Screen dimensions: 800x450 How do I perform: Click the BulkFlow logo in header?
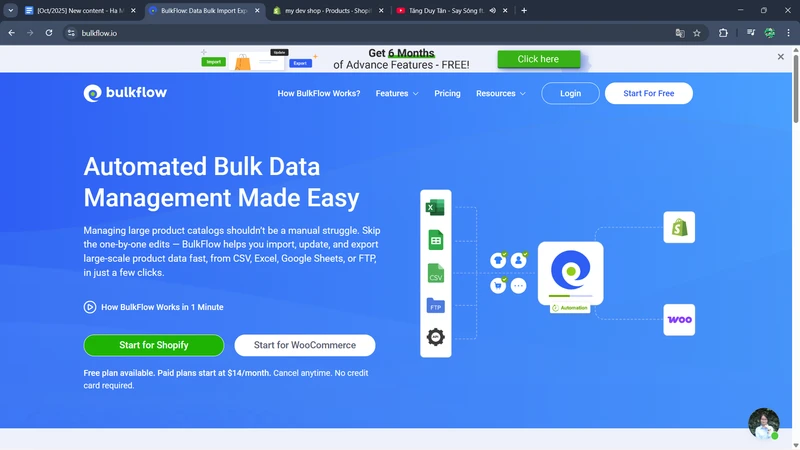125,93
